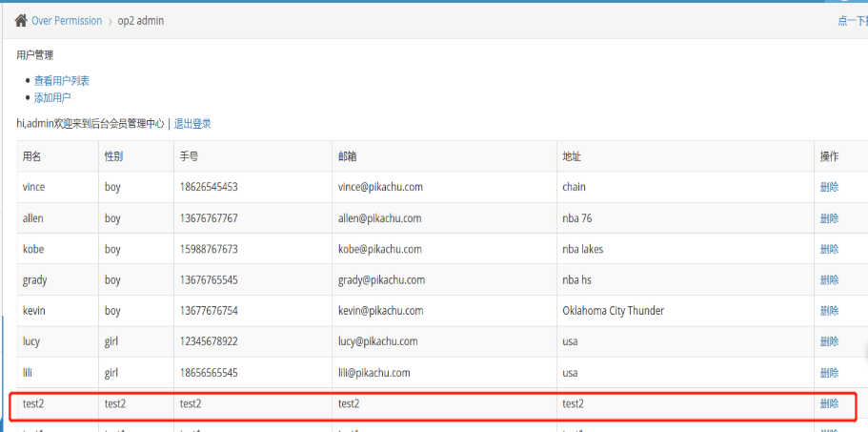This screenshot has width=868, height=432.
Task: Click address cell nba lakes
Action: 583,249
